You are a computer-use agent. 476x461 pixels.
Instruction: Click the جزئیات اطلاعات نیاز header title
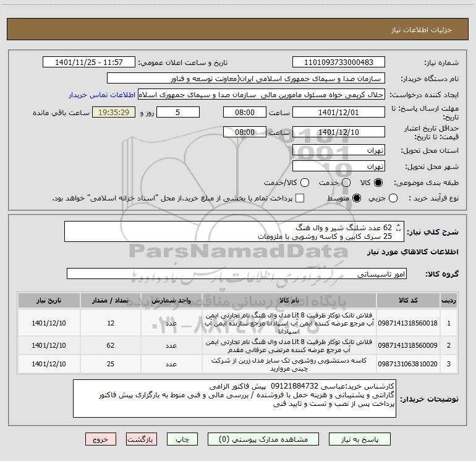pos(422,30)
